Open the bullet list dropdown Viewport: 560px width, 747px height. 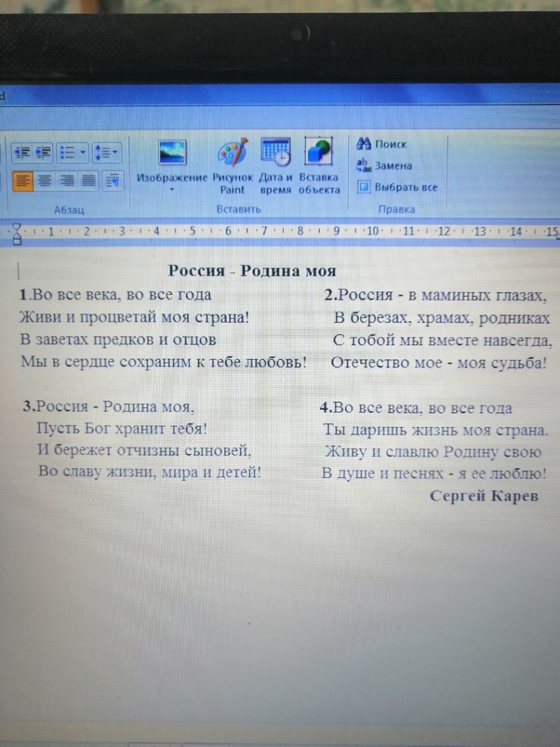[73, 152]
